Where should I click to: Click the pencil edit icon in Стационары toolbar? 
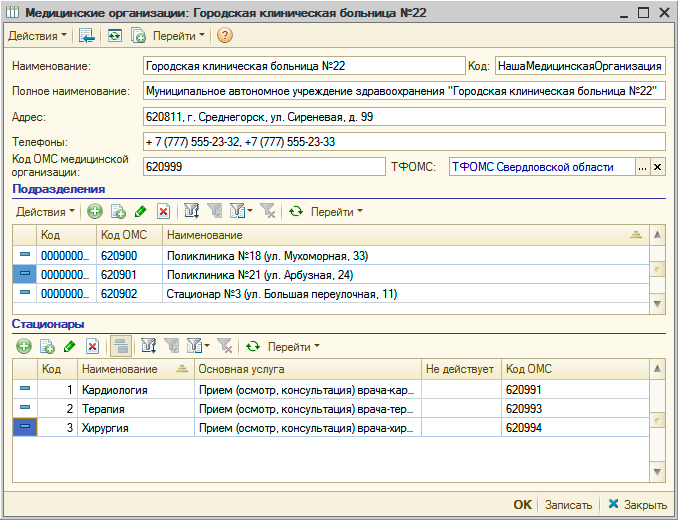[x=70, y=346]
